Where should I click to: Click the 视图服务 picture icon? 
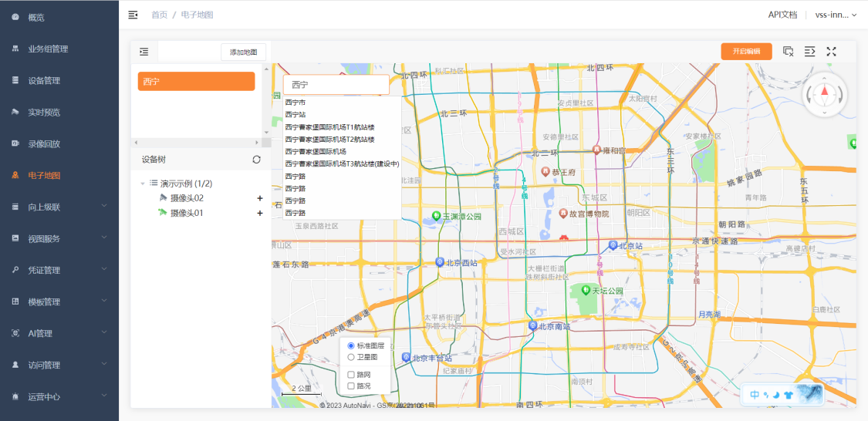(15, 238)
